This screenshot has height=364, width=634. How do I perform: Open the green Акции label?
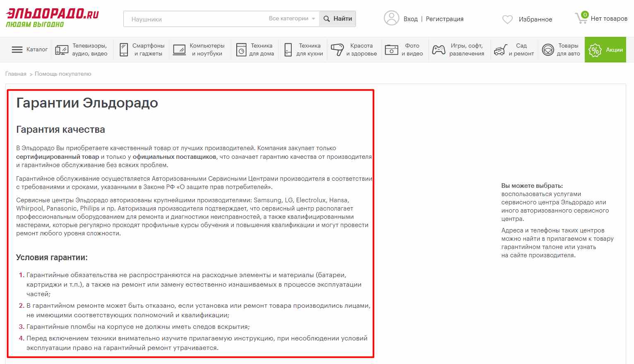click(x=614, y=50)
